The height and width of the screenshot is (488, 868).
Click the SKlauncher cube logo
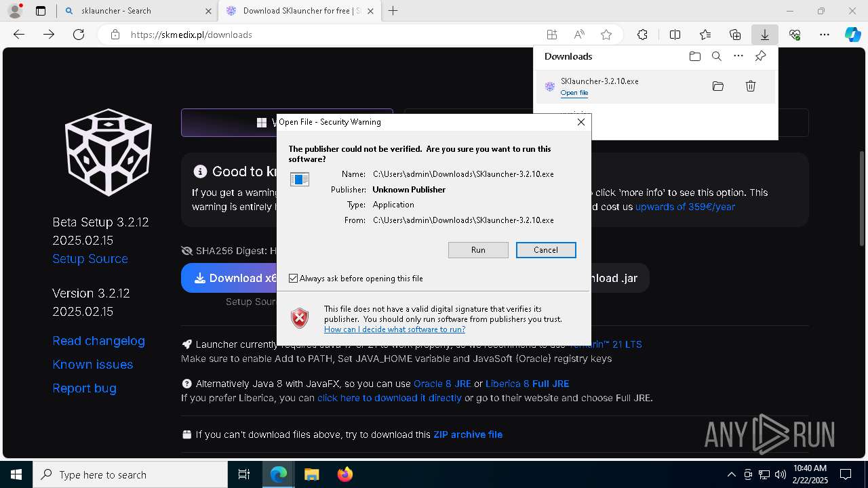coord(108,152)
